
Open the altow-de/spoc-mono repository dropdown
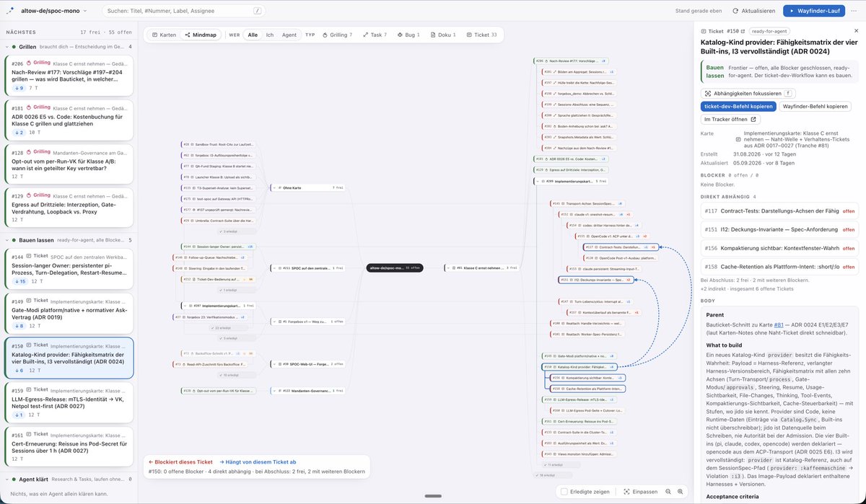pos(54,11)
